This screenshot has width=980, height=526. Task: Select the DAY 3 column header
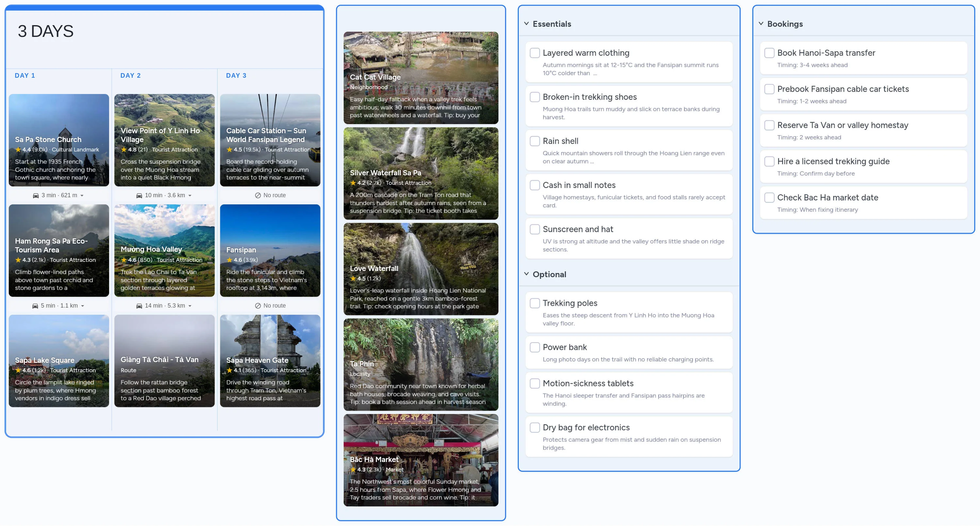pyautogui.click(x=236, y=76)
